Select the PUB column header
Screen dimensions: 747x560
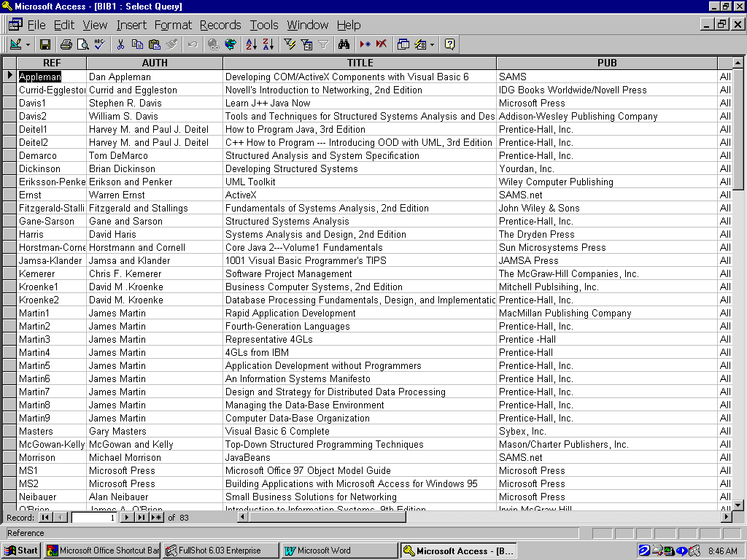(x=607, y=63)
